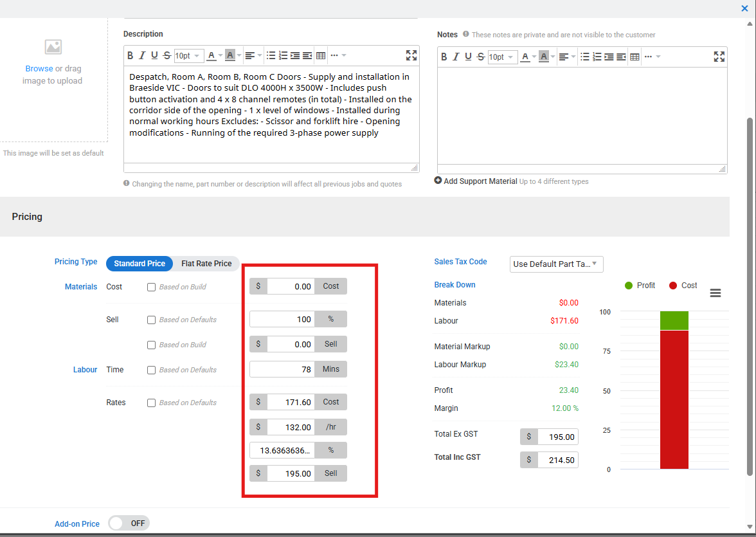Viewport: 756px width, 537px height.
Task: Apply bold in the Description editor
Action: point(130,55)
